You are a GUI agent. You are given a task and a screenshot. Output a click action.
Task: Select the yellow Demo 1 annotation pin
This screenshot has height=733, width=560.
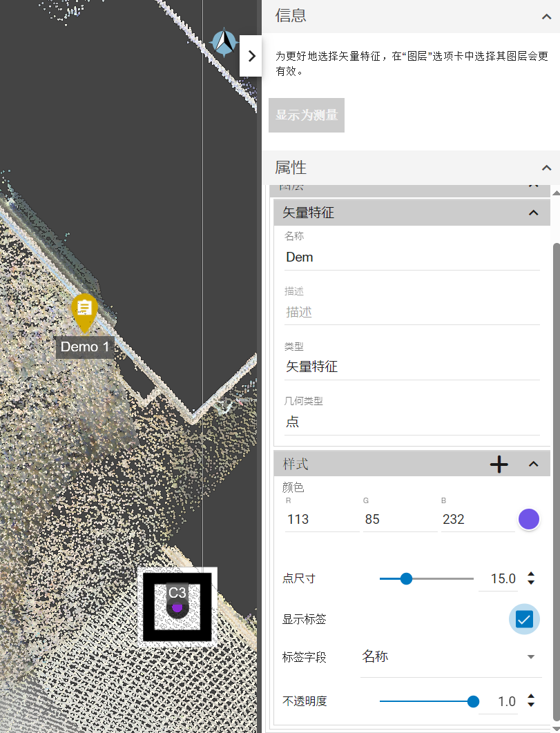[x=84, y=310]
